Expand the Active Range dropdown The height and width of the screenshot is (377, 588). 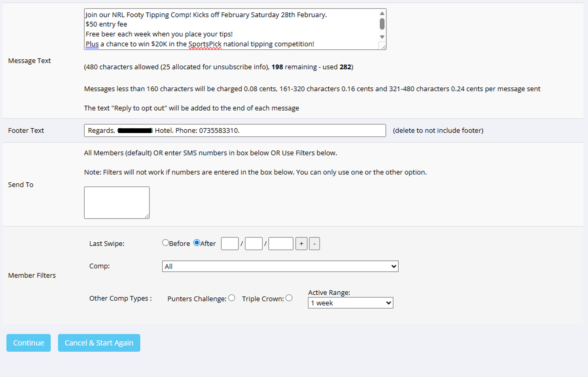tap(350, 303)
